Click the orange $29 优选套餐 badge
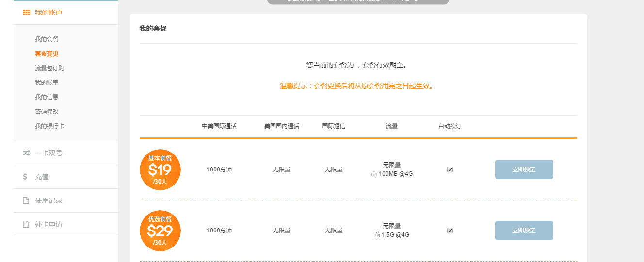 click(160, 231)
